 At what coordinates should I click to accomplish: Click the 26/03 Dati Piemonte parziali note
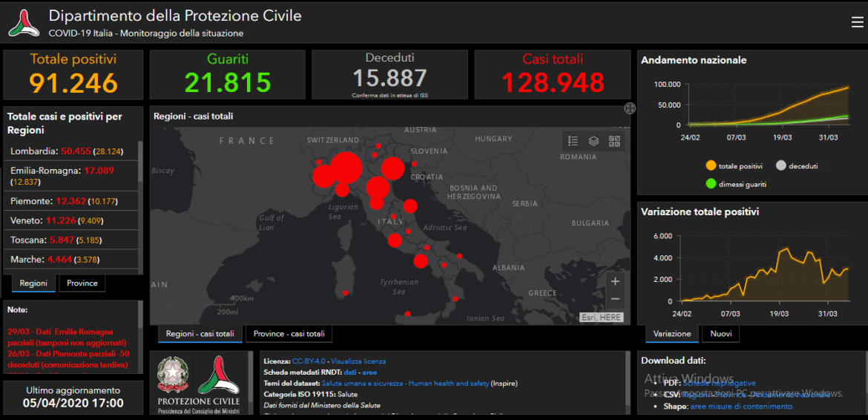tap(68, 358)
